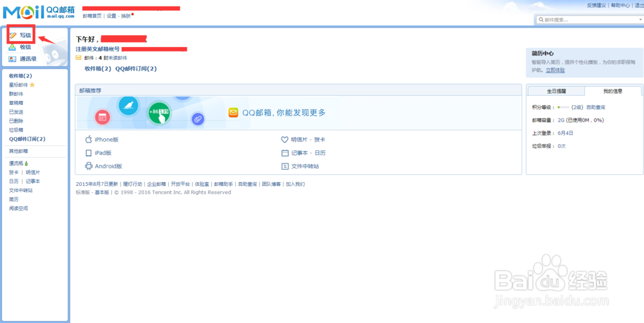Open 设置 in the top navigation
This screenshot has height=323, width=644.
[x=111, y=16]
